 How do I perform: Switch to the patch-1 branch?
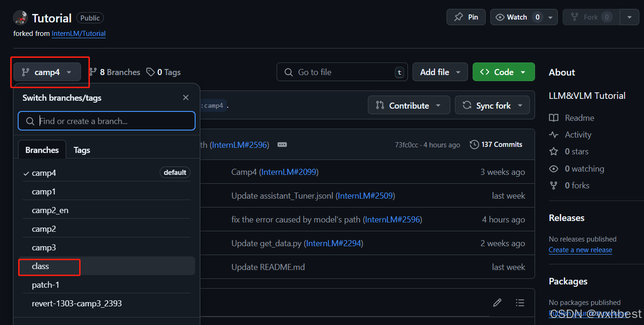(107, 285)
